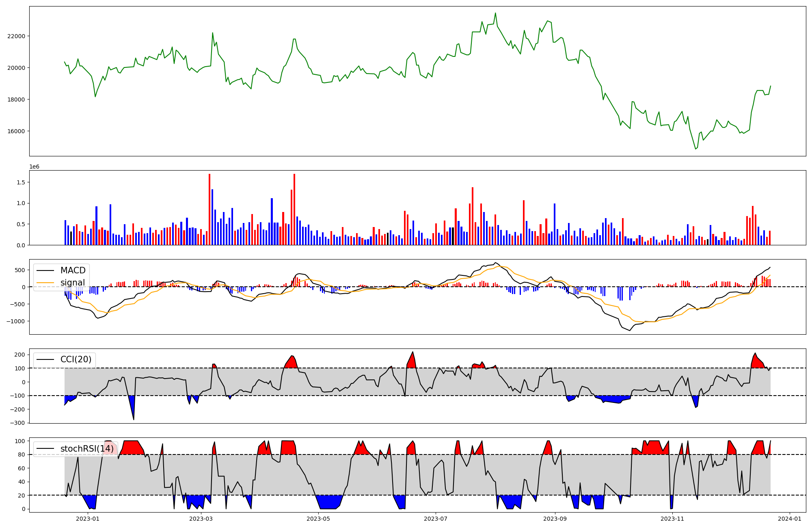The image size is (812, 528).
Task: Click the 2023-01 date tick label
Action: point(88,519)
